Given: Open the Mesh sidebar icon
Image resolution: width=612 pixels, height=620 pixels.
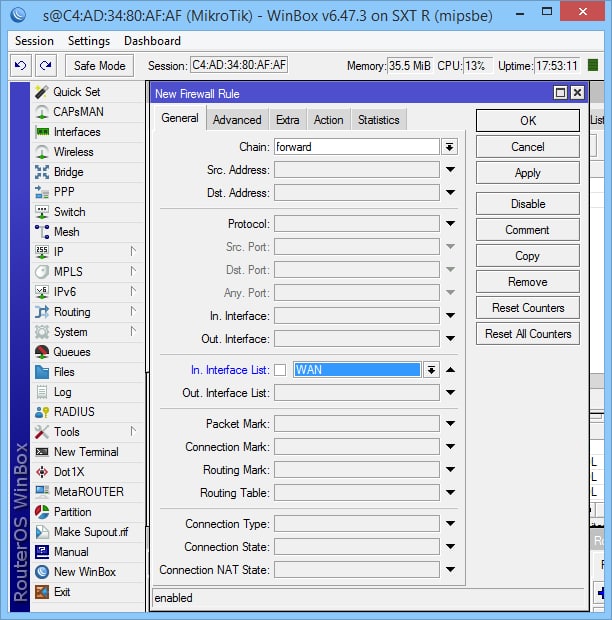Looking at the screenshot, I should pyautogui.click(x=42, y=232).
